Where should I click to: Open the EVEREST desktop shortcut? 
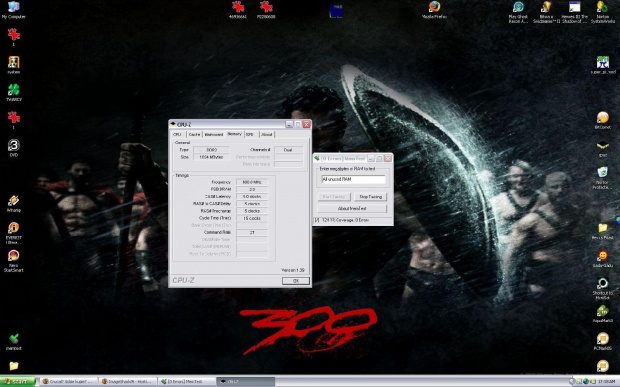click(x=13, y=232)
